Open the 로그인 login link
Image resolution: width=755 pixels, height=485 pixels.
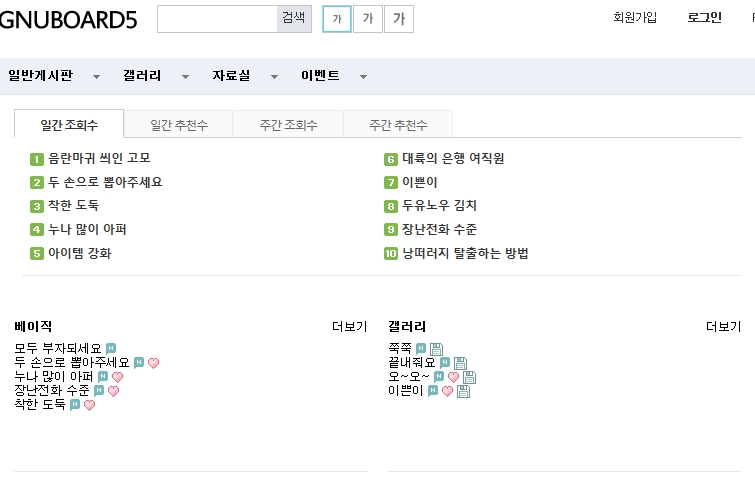704,18
